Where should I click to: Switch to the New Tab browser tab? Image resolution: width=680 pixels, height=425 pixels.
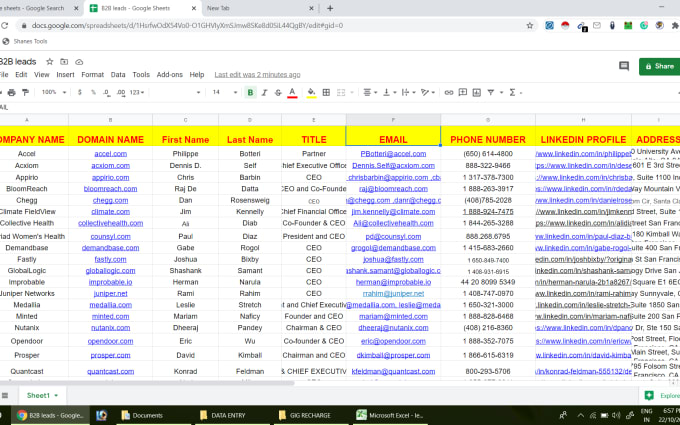pos(259,8)
